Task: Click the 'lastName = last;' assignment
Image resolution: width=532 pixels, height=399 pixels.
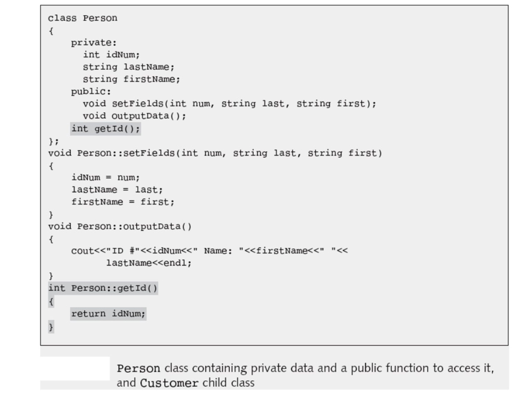Action: (117, 190)
